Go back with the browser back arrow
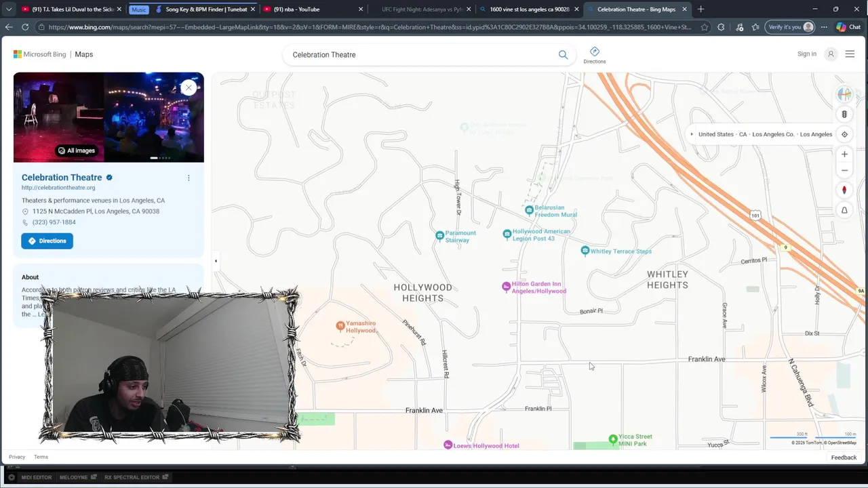The image size is (868, 488). click(x=9, y=27)
